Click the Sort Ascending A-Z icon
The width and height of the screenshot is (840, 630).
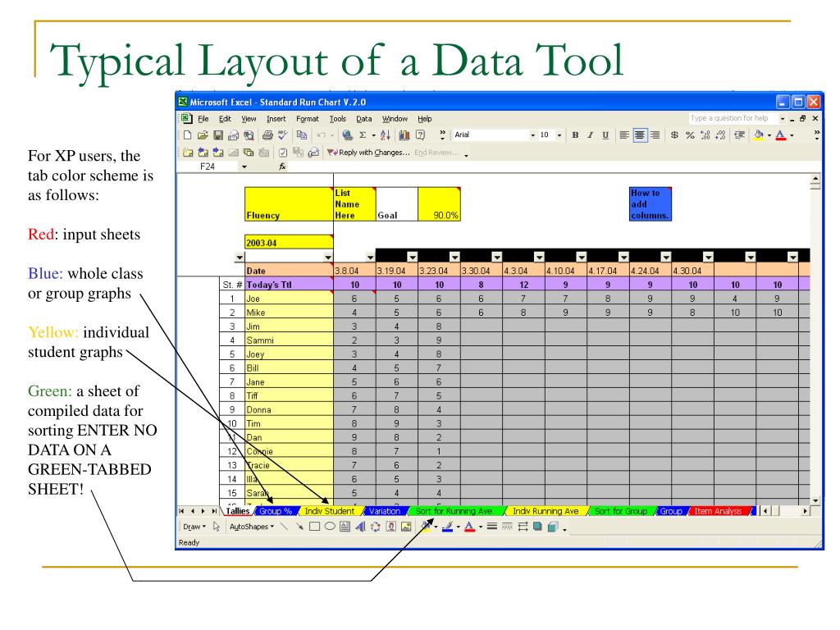coord(386,135)
